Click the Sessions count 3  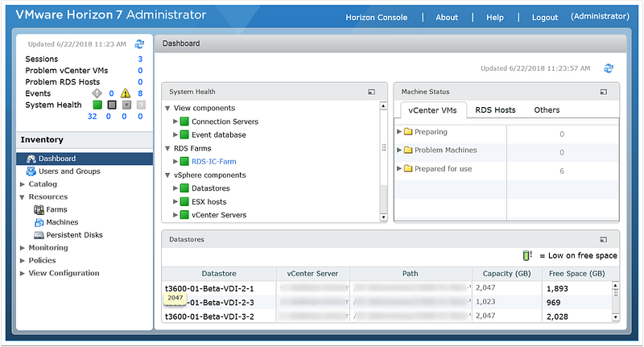pos(140,59)
